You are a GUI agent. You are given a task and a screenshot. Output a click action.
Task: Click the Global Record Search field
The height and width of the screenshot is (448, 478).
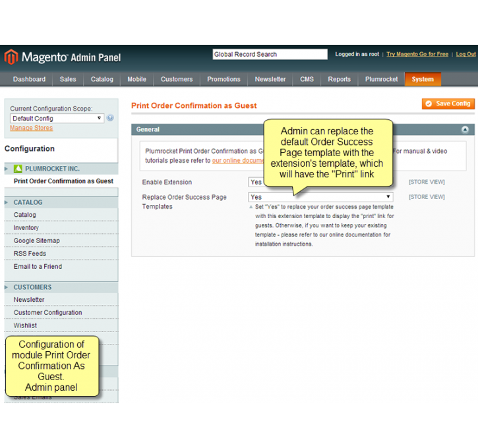pos(270,54)
